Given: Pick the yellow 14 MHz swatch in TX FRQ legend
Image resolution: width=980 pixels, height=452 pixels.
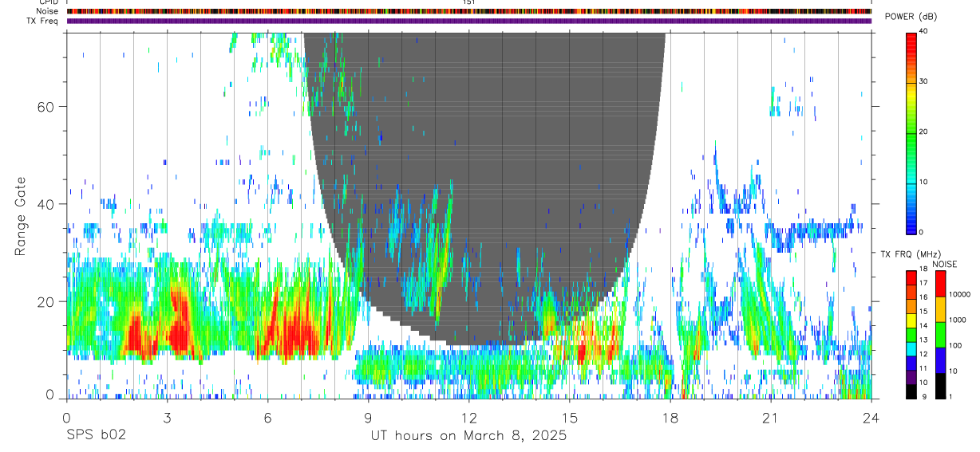Looking at the screenshot, I should 911,320.
